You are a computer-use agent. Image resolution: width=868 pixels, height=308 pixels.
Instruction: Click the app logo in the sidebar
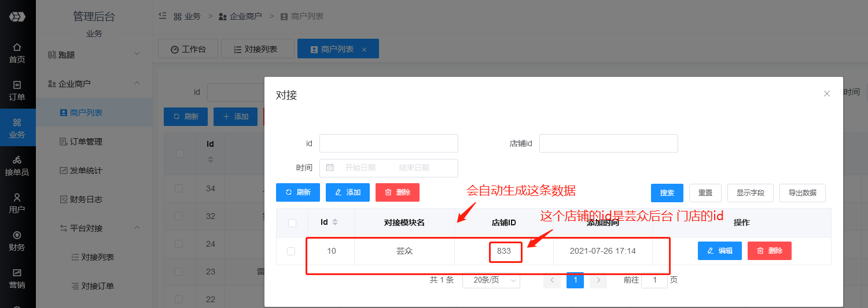click(x=17, y=17)
